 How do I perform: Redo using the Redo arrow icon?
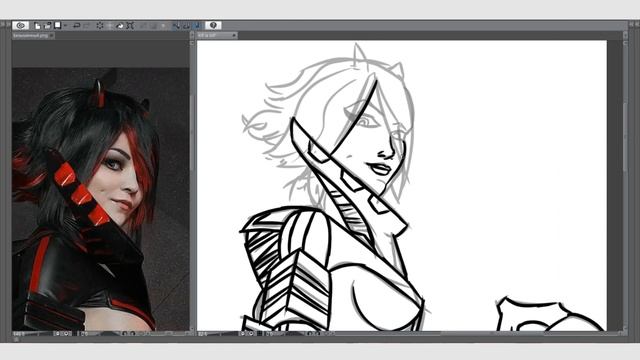pyautogui.click(x=87, y=25)
